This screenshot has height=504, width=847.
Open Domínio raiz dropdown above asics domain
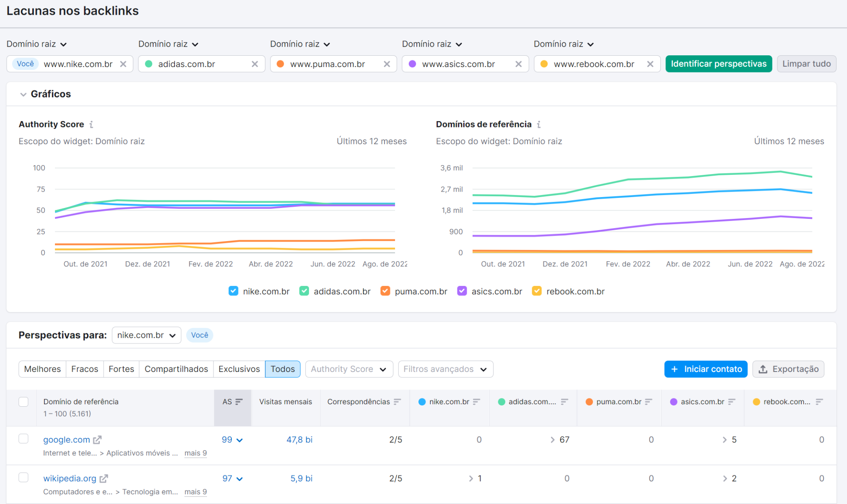coord(432,44)
